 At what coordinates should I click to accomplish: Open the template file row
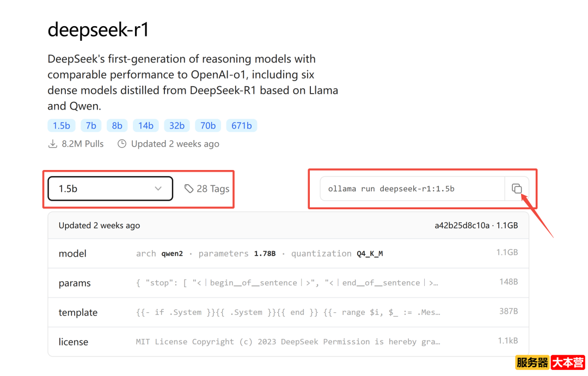[x=289, y=312]
